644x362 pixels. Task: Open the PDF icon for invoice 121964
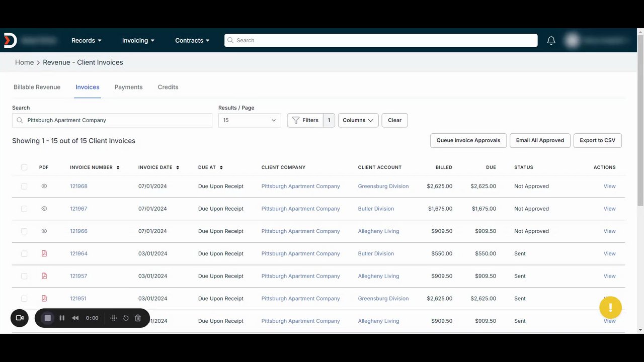pyautogui.click(x=44, y=253)
